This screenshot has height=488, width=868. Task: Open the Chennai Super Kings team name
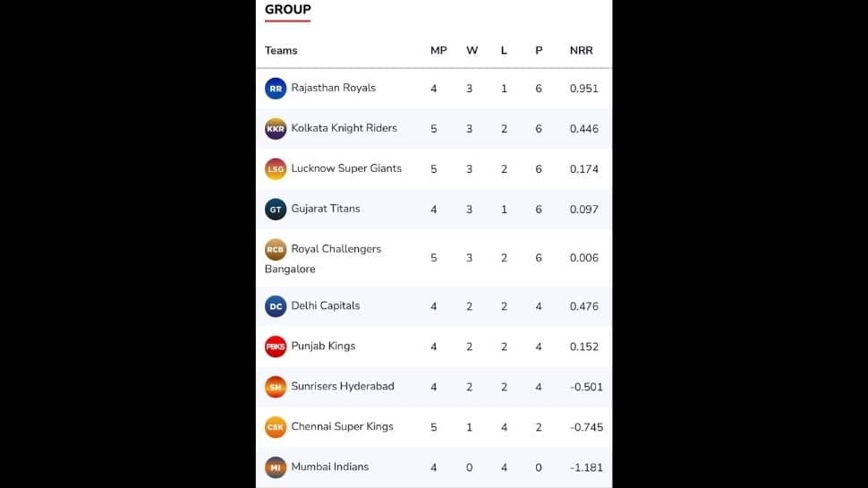pos(342,426)
